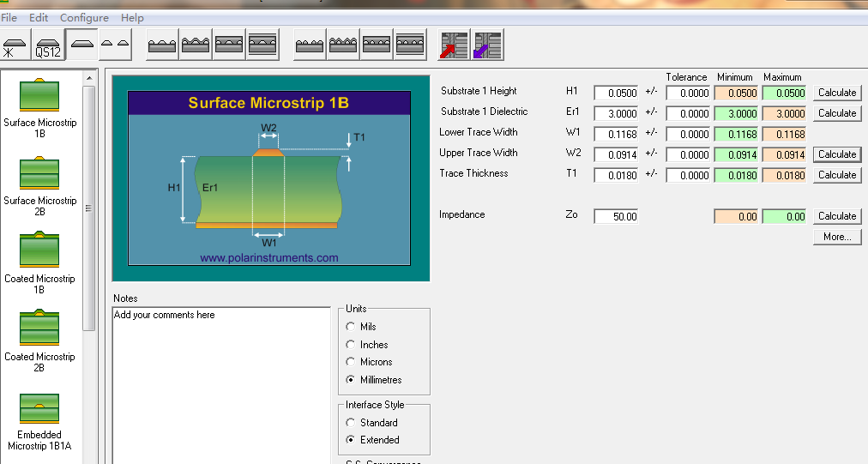Calculate Upper Trace Width W2
The image size is (868, 464).
(837, 154)
